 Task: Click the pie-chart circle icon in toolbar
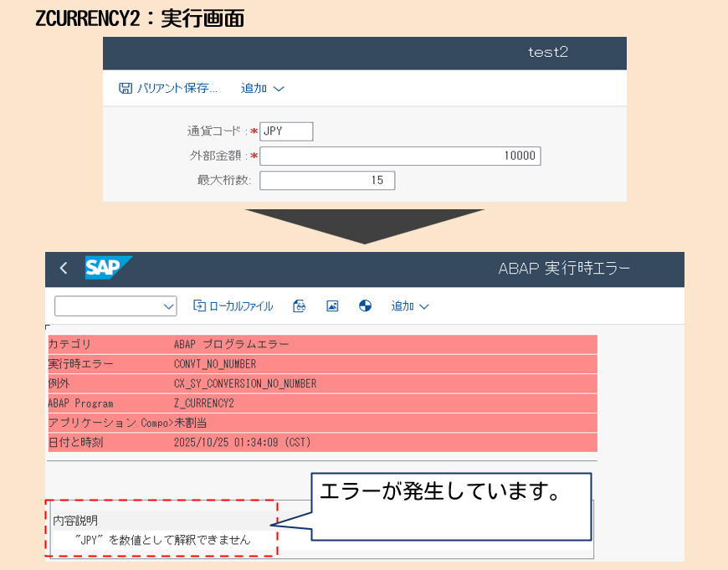tap(365, 306)
